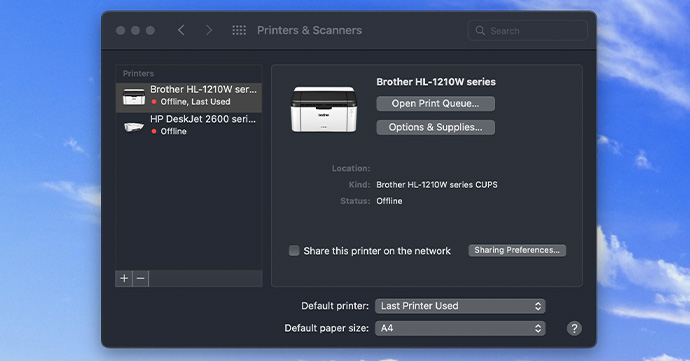Image resolution: width=690 pixels, height=361 pixels.
Task: Open the Default paper size dropdown
Action: [x=460, y=328]
